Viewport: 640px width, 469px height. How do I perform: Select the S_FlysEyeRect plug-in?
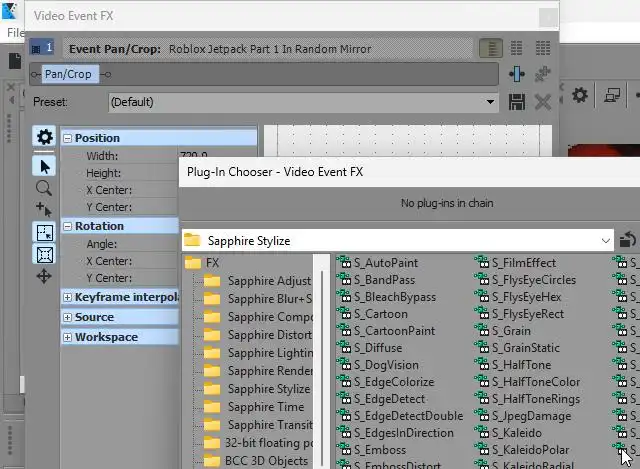coord(520,314)
